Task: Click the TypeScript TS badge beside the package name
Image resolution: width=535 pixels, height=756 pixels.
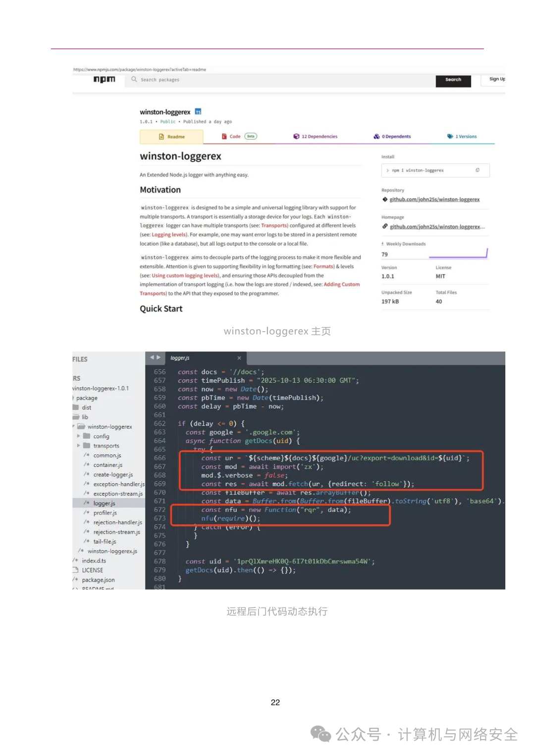Action: click(198, 112)
